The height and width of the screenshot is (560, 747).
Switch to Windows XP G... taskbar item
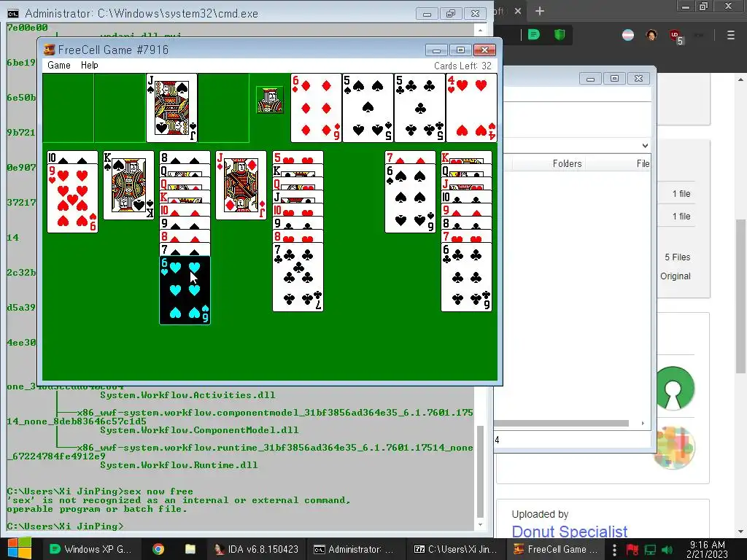point(90,549)
